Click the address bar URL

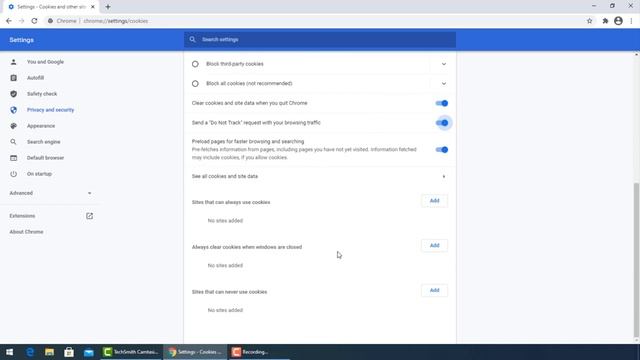(116, 21)
